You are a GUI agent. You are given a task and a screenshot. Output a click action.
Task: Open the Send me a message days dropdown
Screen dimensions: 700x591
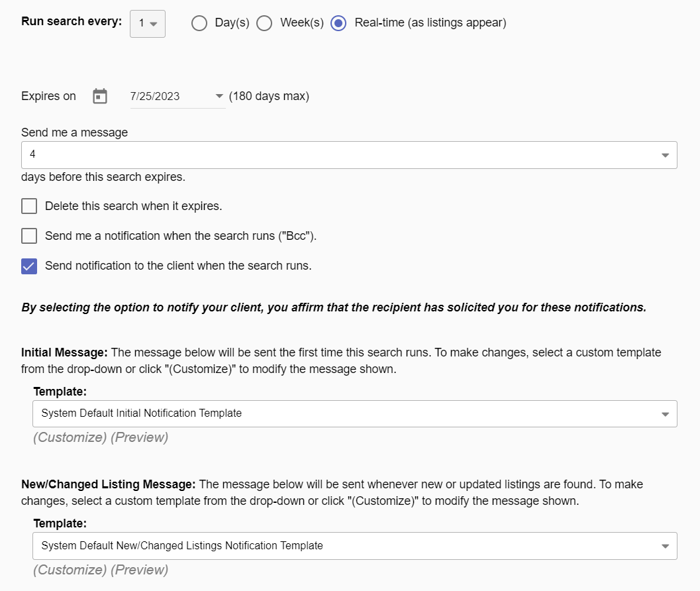click(x=348, y=154)
